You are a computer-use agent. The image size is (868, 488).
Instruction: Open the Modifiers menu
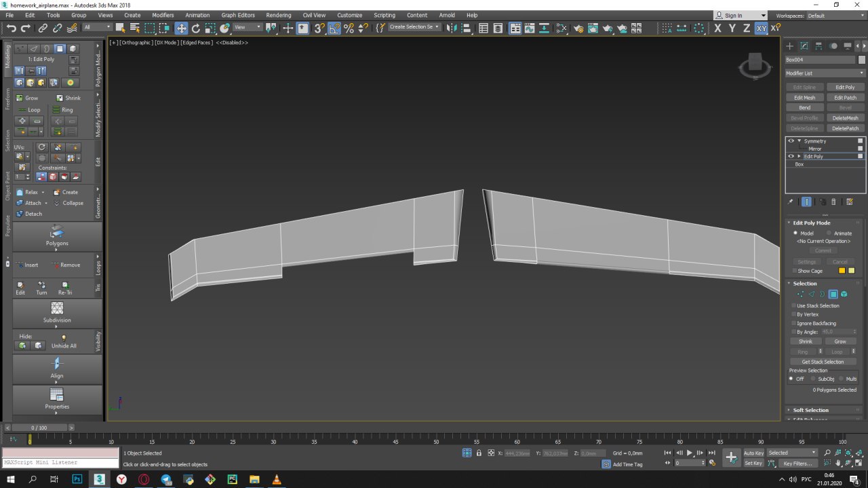163,15
